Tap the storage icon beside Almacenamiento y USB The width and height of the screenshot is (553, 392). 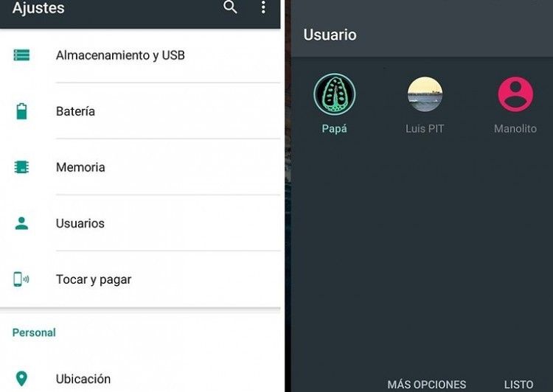click(21, 55)
